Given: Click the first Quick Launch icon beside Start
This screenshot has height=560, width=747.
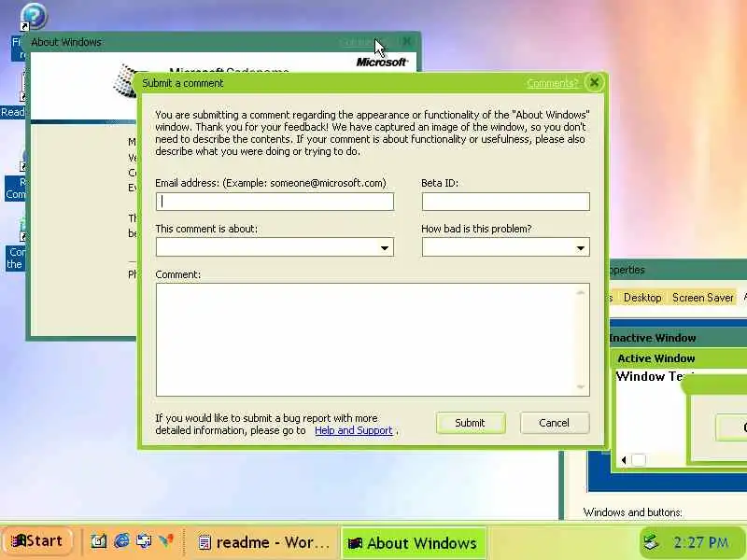Looking at the screenshot, I should pyautogui.click(x=99, y=541).
